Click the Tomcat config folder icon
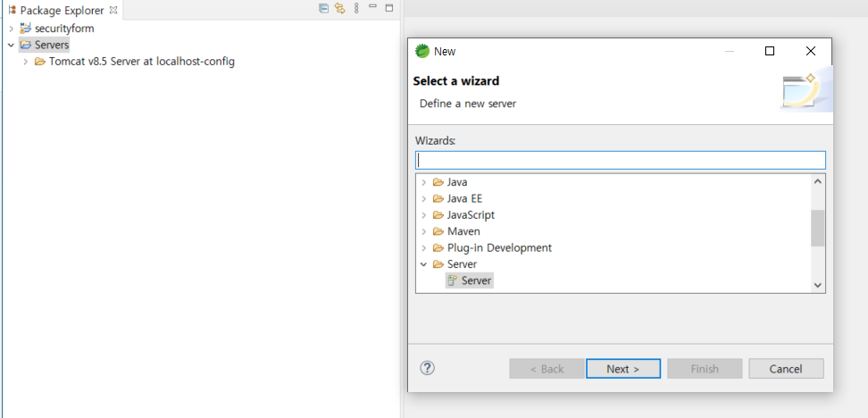The image size is (868, 418). click(40, 62)
